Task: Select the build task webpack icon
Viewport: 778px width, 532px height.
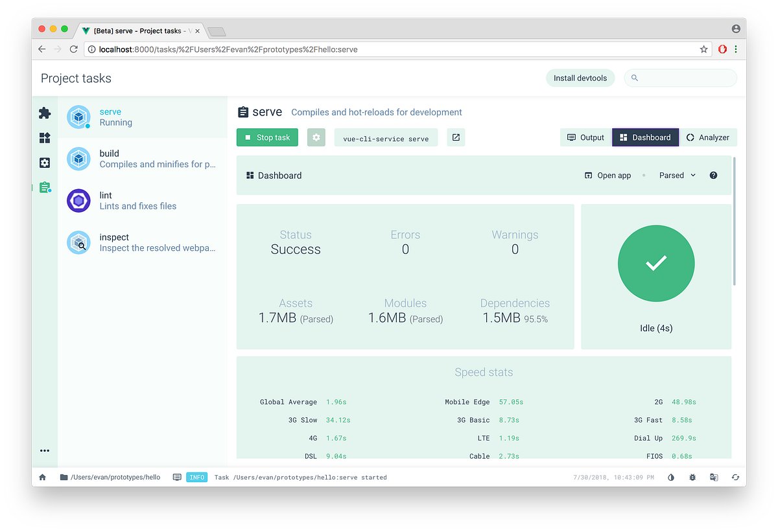Action: pos(78,159)
